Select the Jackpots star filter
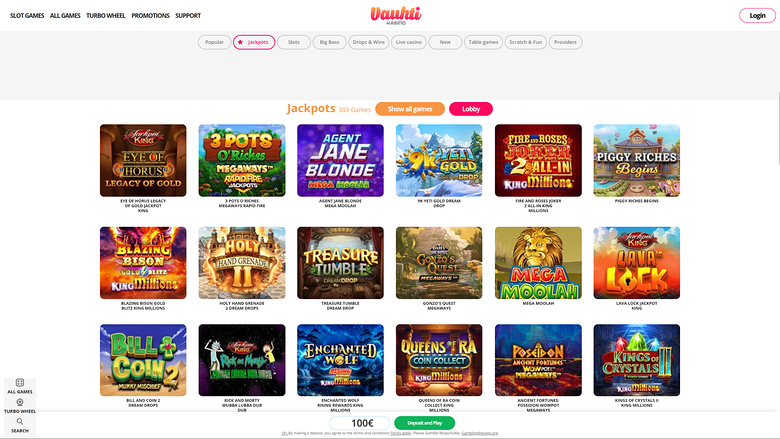780x439 pixels. click(x=254, y=42)
